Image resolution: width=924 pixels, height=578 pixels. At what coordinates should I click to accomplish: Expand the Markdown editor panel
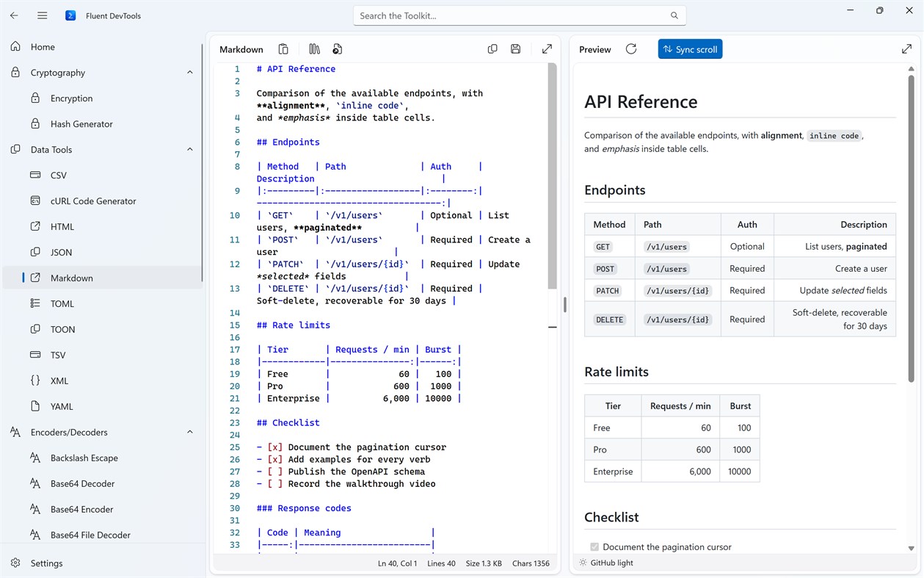547,49
